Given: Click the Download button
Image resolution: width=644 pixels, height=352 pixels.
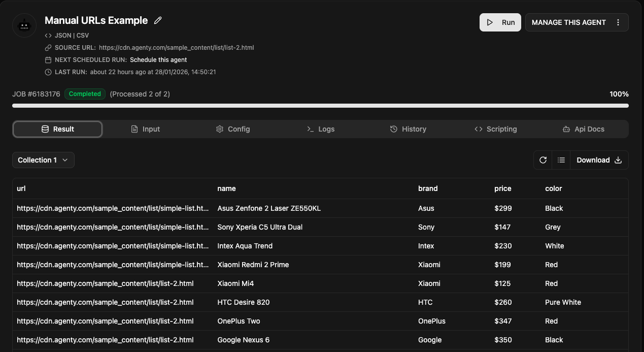Looking at the screenshot, I should pyautogui.click(x=599, y=160).
